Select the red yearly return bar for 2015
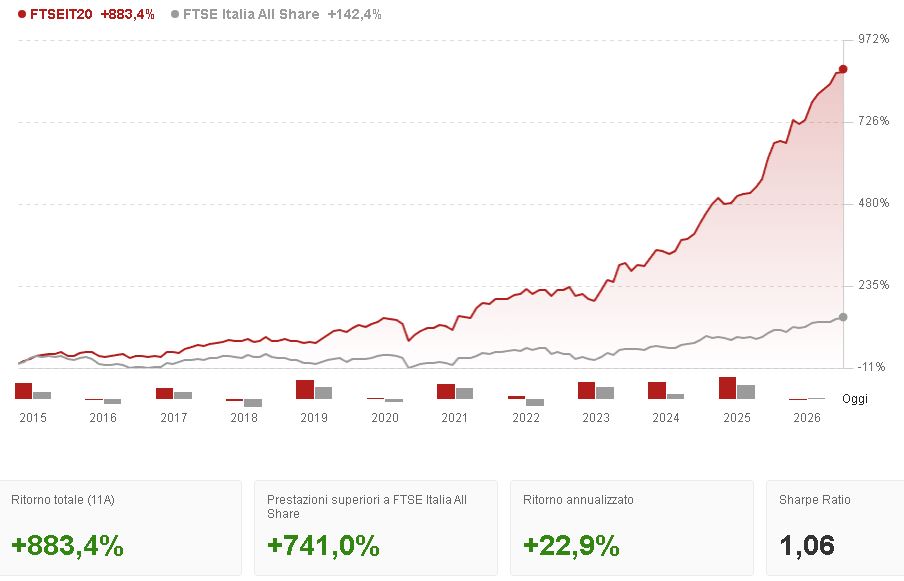 (x=24, y=391)
